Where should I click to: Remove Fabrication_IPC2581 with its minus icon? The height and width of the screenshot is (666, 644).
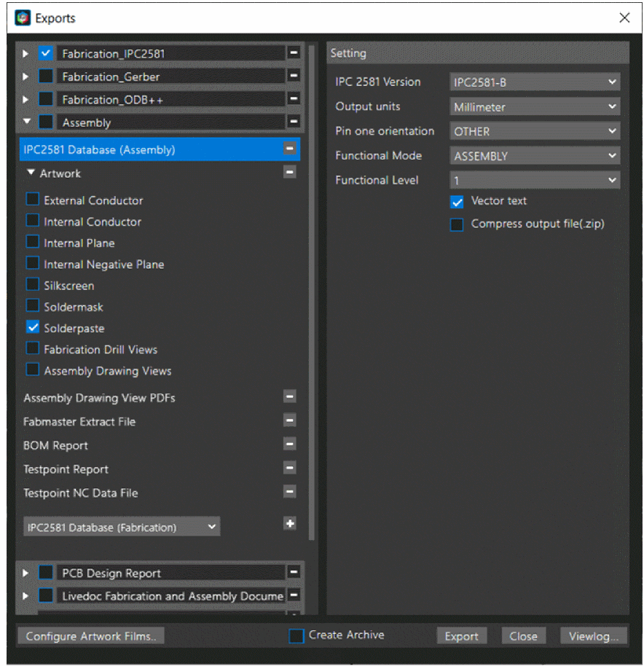[x=294, y=52]
